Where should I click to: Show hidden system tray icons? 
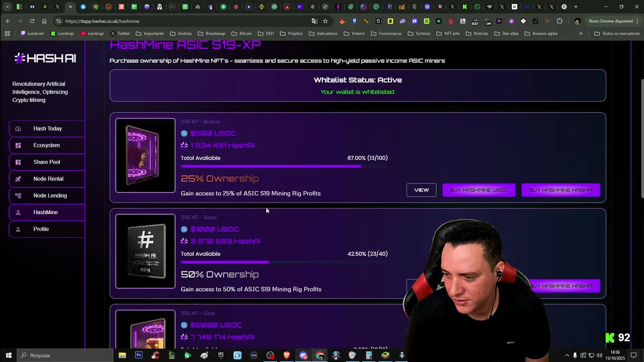(567, 355)
